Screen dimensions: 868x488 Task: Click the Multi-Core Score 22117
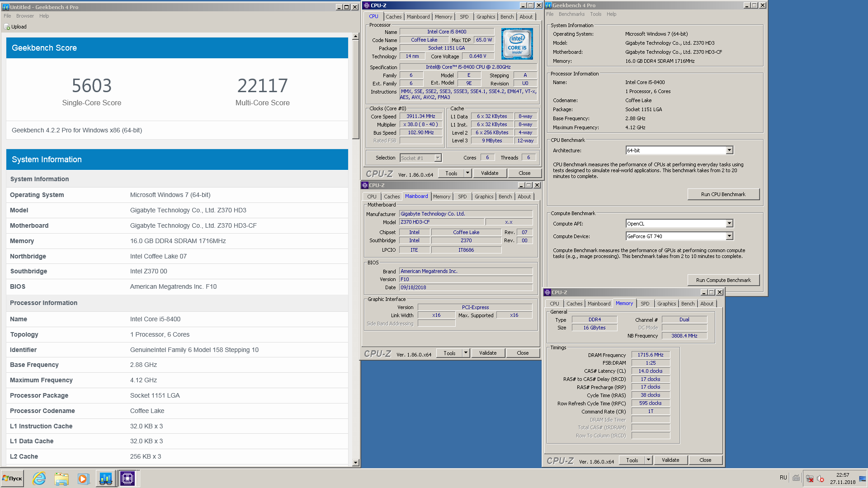pyautogui.click(x=263, y=86)
